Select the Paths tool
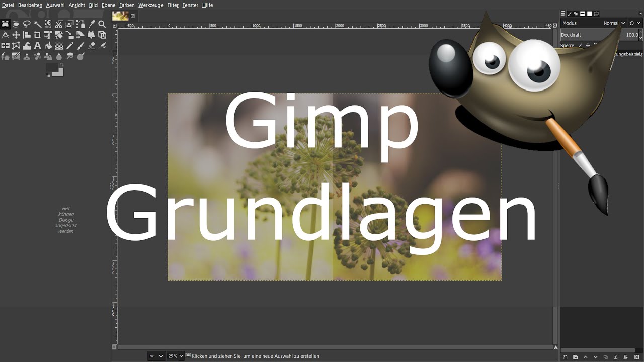Screen dimensions: 644x362 [x=80, y=24]
